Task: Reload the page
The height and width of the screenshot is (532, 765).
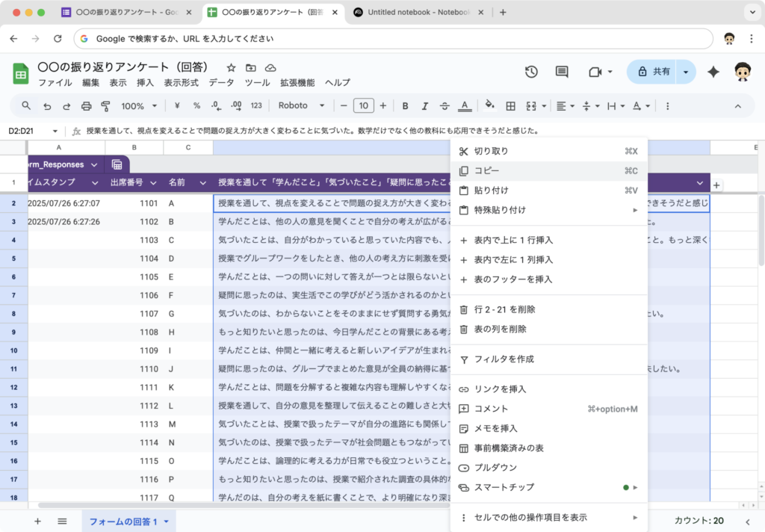Action: (58, 39)
